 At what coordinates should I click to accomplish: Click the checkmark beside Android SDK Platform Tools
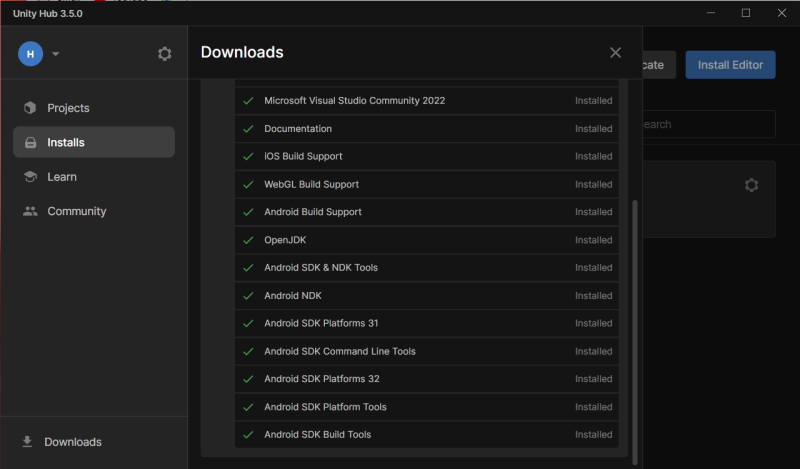(248, 407)
